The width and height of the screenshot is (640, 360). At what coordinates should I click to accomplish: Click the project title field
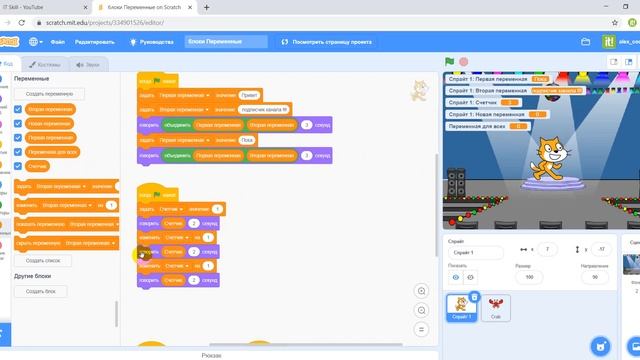(226, 42)
